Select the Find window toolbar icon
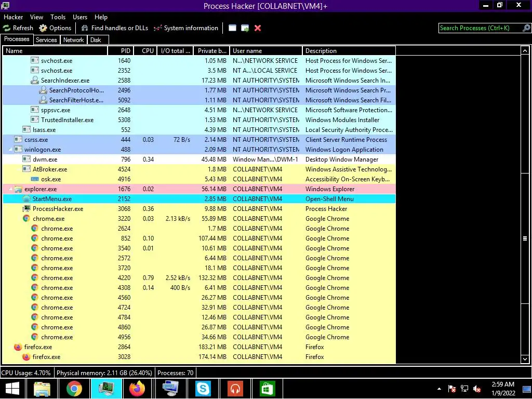This screenshot has height=399, width=532. (x=232, y=28)
